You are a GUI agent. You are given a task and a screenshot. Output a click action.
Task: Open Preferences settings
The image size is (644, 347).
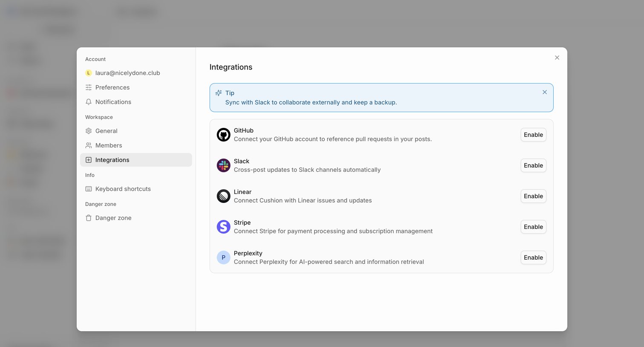click(x=136, y=87)
